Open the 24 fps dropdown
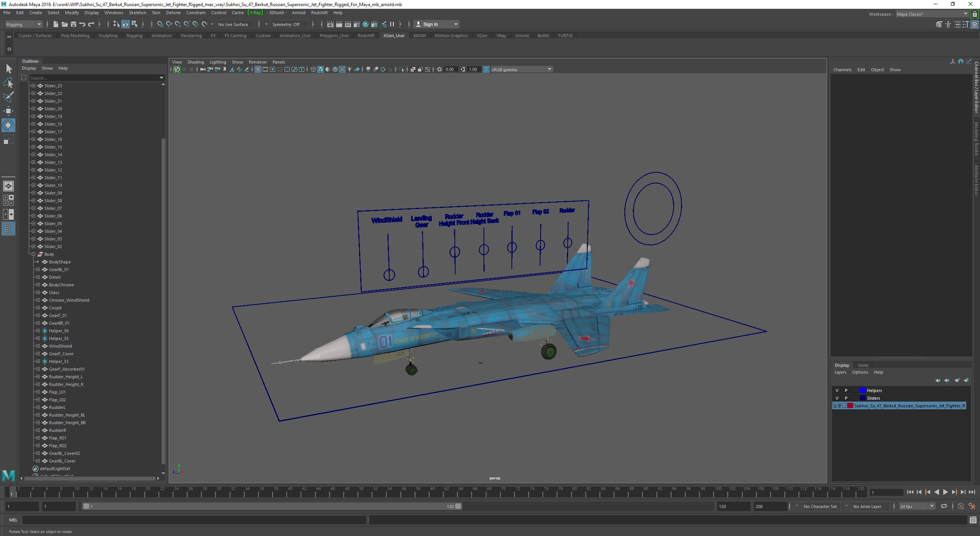Image resolution: width=980 pixels, height=536 pixels. (x=917, y=507)
